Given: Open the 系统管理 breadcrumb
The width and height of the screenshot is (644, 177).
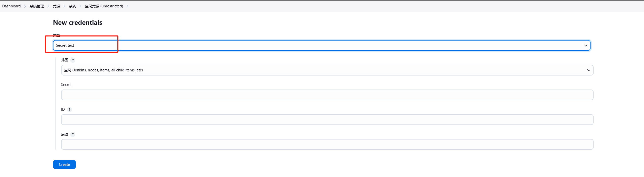Looking at the screenshot, I should click(x=37, y=6).
